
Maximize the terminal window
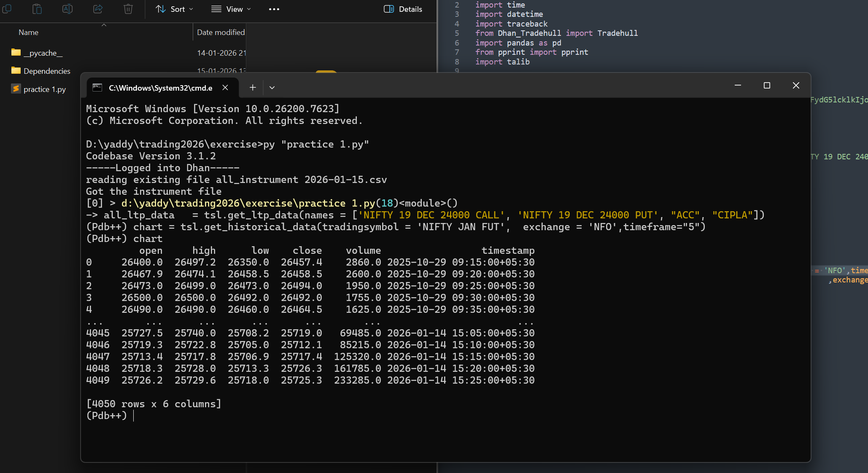(767, 86)
